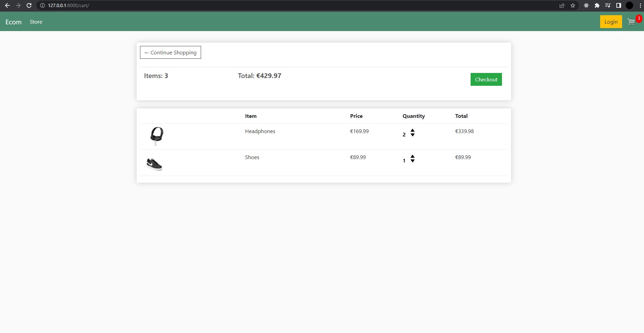The height and width of the screenshot is (333, 644).
Task: Click the browser back arrow
Action: tap(7, 5)
